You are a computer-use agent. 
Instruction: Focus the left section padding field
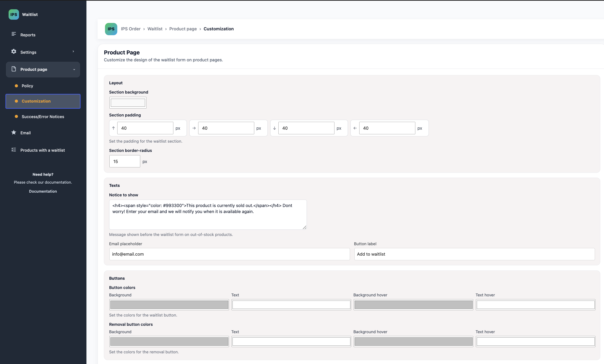387,128
